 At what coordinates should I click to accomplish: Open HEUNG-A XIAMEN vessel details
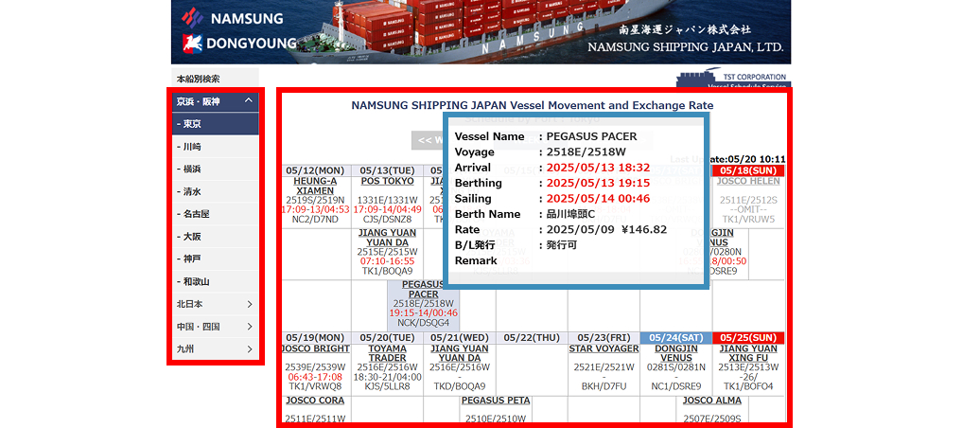pos(316,186)
